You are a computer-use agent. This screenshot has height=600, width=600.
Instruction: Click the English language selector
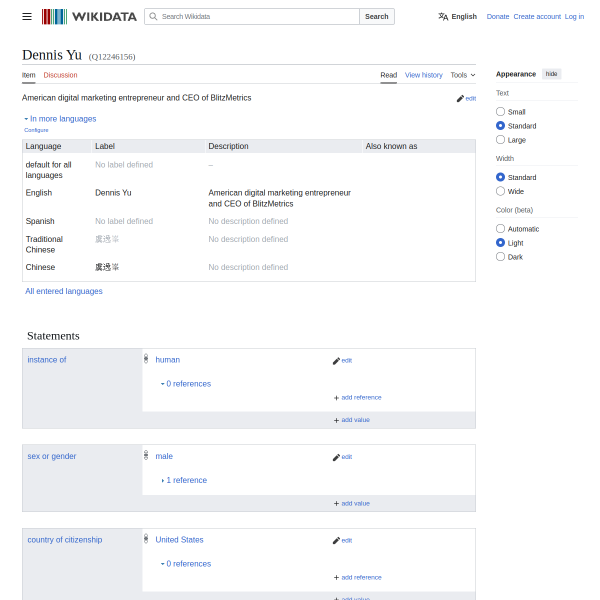click(458, 16)
